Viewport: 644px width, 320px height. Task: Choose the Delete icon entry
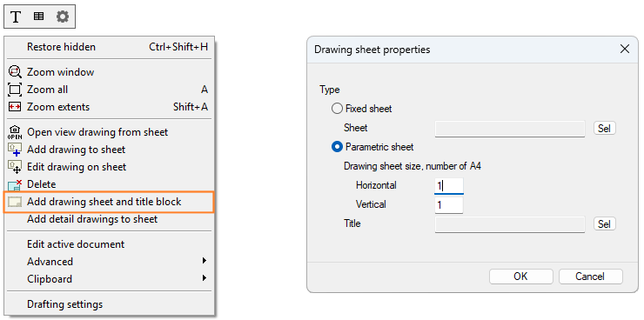[x=15, y=184]
